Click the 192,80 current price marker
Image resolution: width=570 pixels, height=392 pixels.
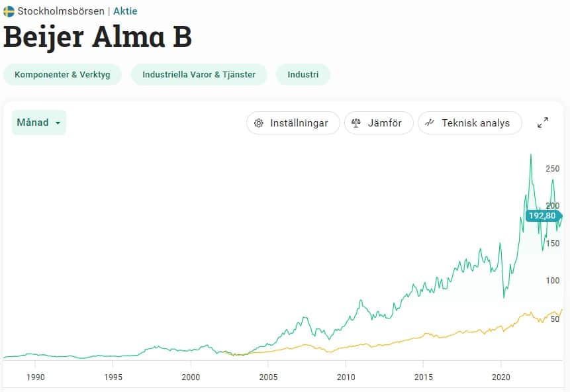coord(542,215)
